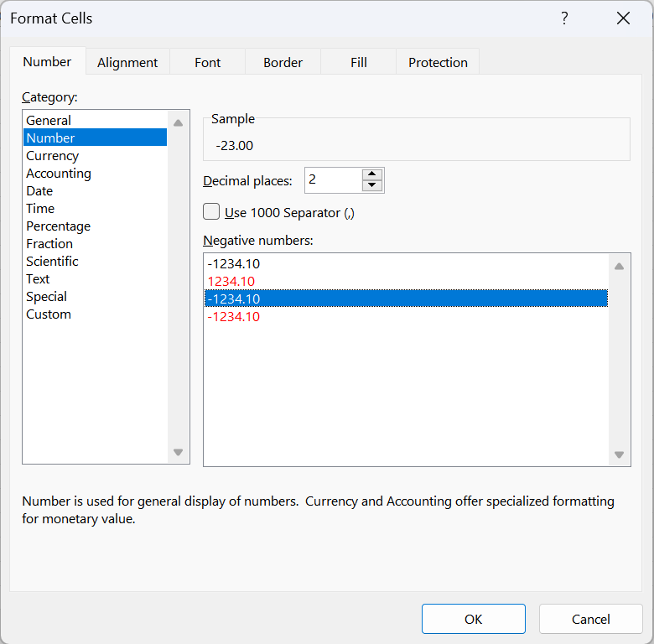
Task: Select Number in the Category list
Action: [95, 138]
